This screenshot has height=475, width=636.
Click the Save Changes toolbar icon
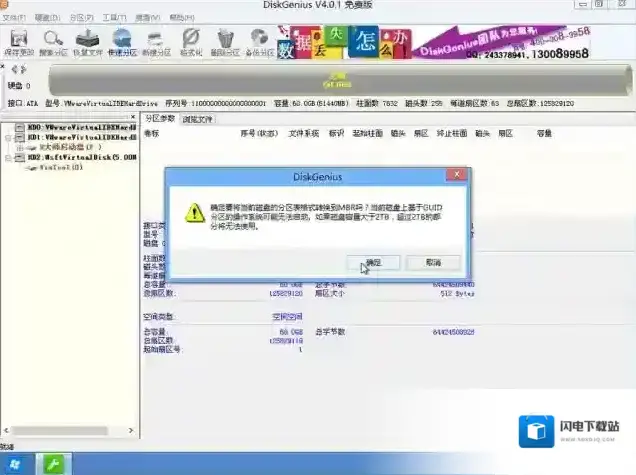pos(17,41)
